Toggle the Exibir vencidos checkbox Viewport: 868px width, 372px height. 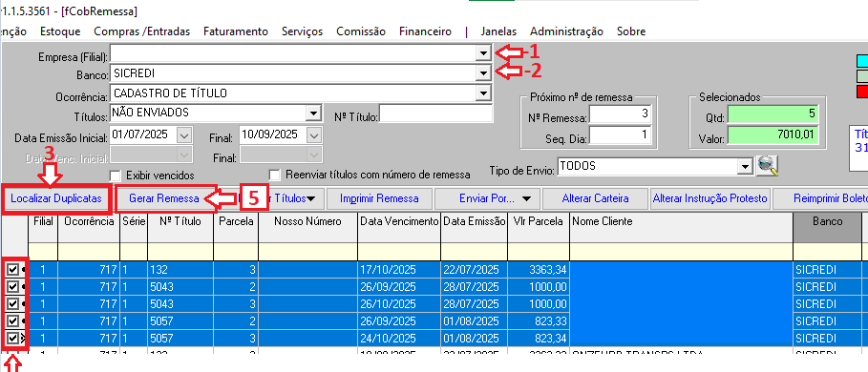pos(116,176)
